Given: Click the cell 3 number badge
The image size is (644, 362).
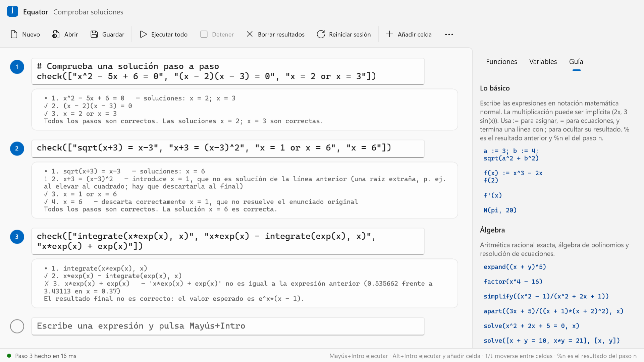Looking at the screenshot, I should point(17,237).
